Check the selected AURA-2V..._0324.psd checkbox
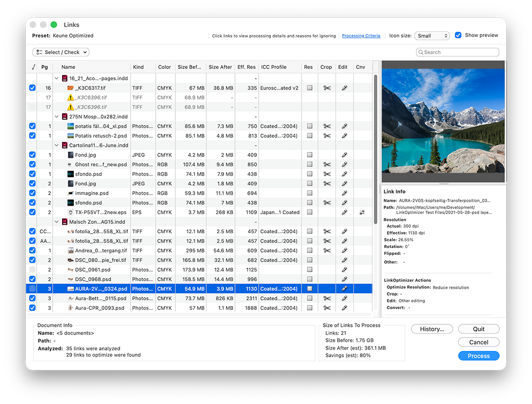 point(32,289)
